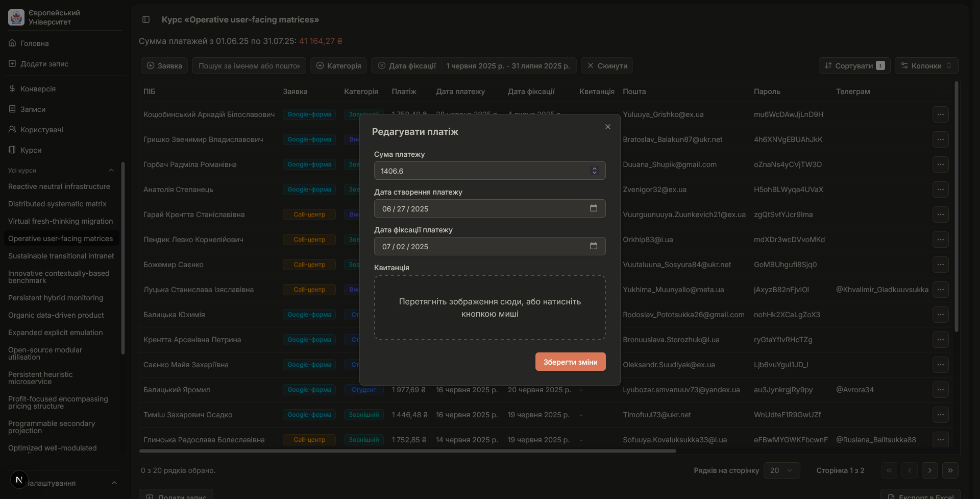
Task: Expand rows per page selector
Action: [781, 470]
